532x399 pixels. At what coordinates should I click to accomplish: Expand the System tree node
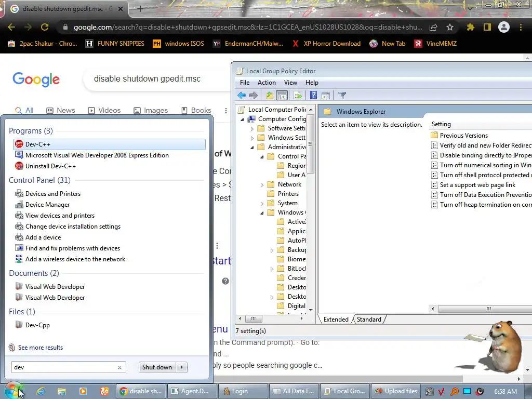tap(262, 204)
